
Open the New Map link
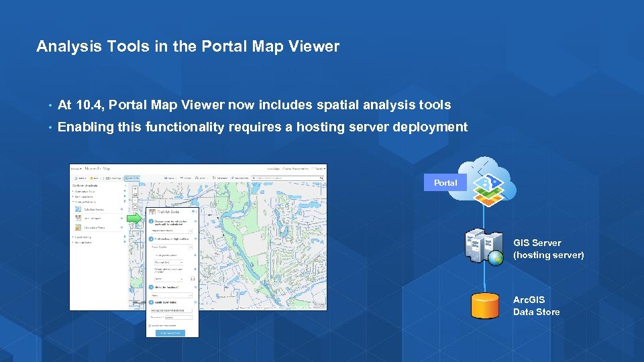[273, 169]
